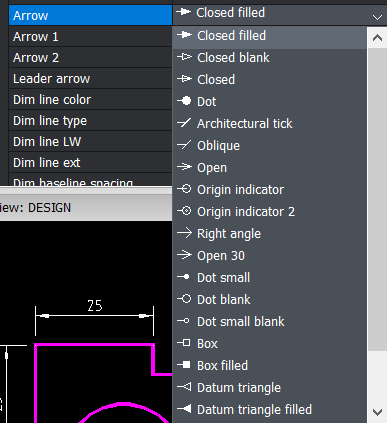The image size is (387, 423).
Task: Select the Arrow property row
Action: tap(90, 15)
